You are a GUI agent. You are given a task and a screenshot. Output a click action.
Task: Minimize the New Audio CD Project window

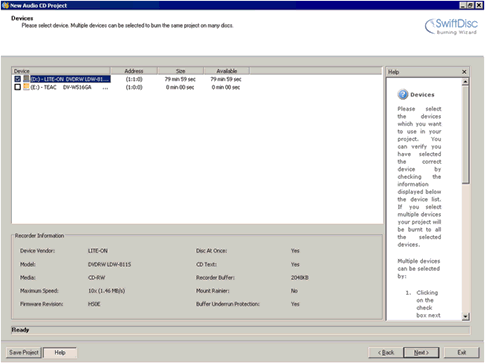[463, 5]
